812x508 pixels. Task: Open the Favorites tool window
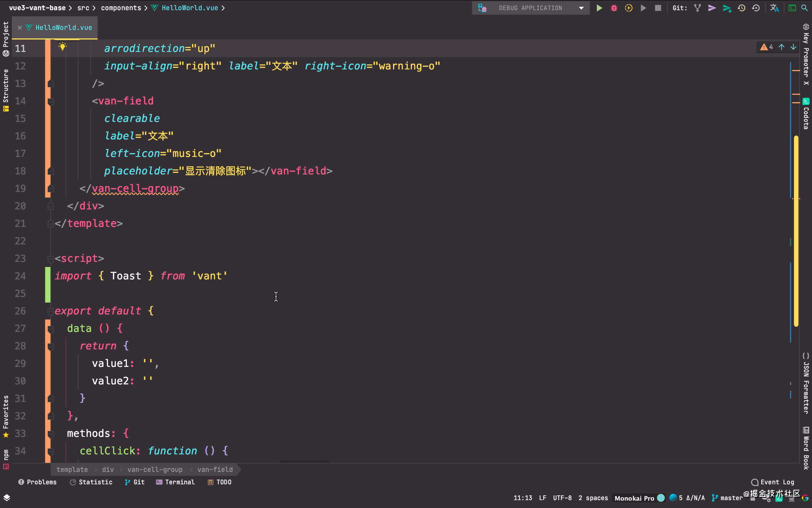point(6,417)
